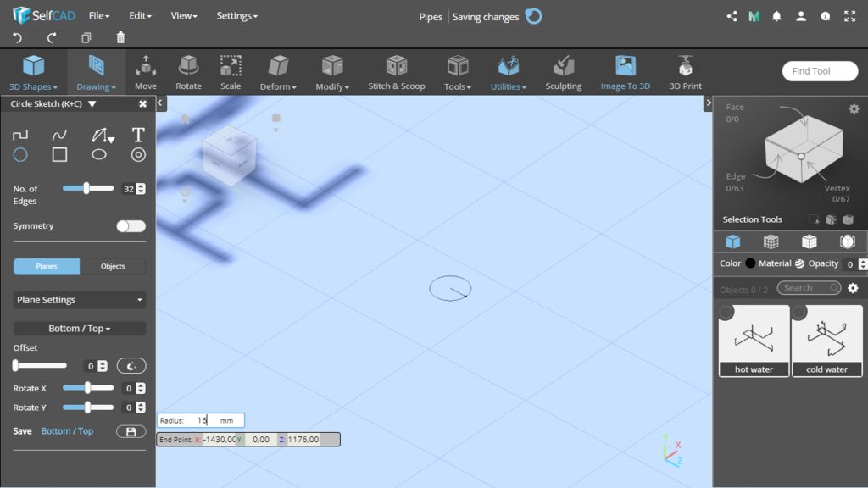Select the Move tool

pyautogui.click(x=146, y=73)
